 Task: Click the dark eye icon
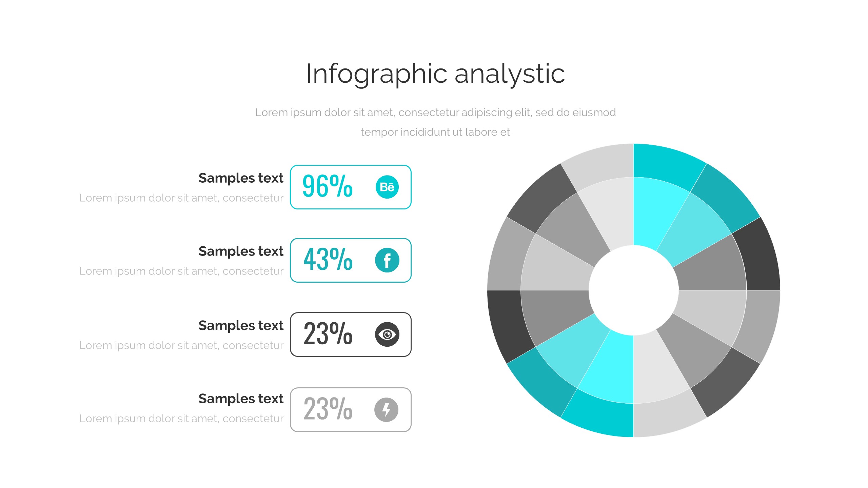387,334
